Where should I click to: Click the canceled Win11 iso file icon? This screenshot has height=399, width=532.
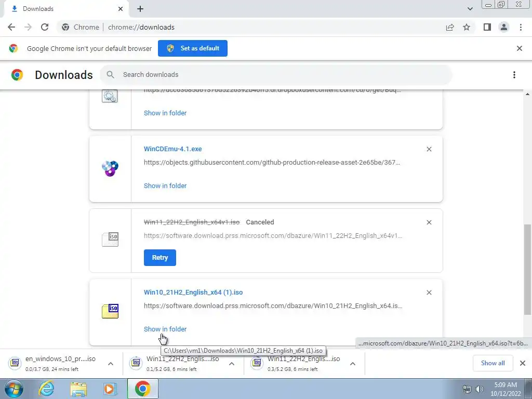tap(110, 239)
